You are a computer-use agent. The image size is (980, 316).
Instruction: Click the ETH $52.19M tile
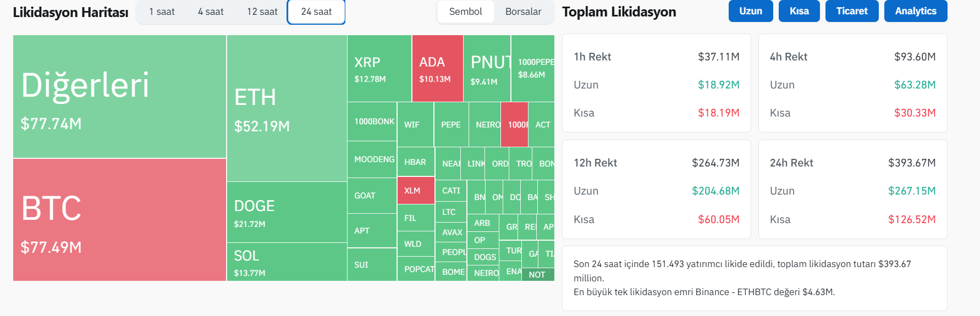tap(287, 108)
